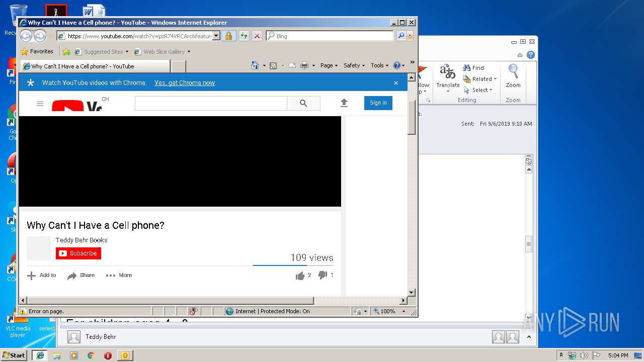Go back with IE back arrow

pyautogui.click(x=26, y=36)
